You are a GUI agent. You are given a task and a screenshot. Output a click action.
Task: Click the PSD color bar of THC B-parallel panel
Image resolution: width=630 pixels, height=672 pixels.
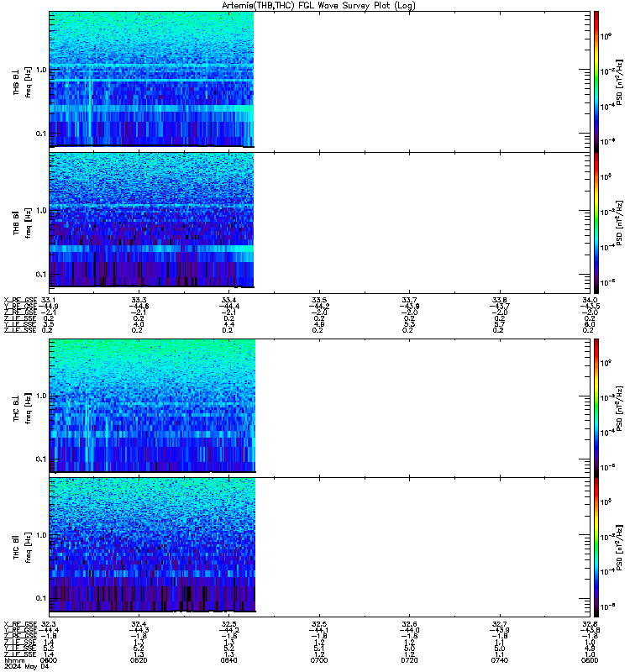click(x=596, y=548)
